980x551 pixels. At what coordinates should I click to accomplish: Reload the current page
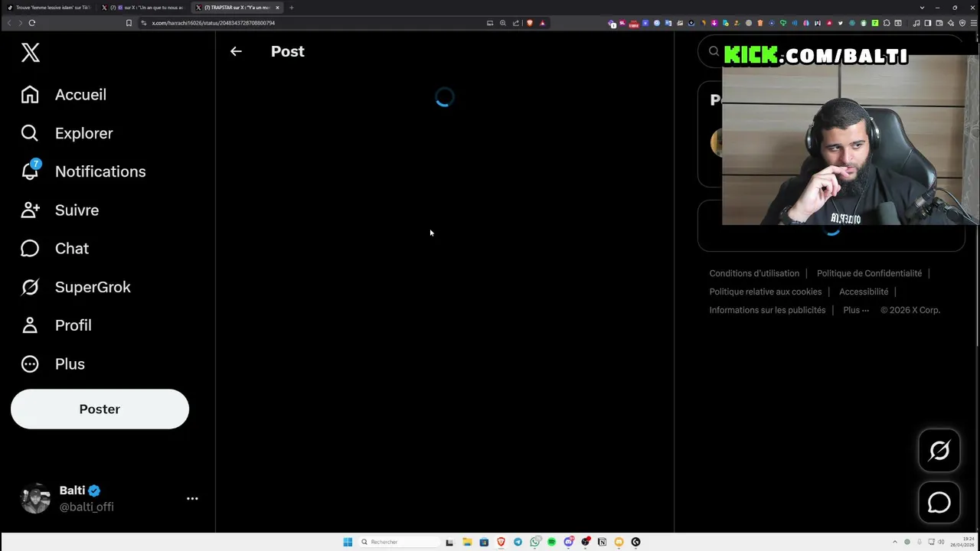[x=32, y=23]
